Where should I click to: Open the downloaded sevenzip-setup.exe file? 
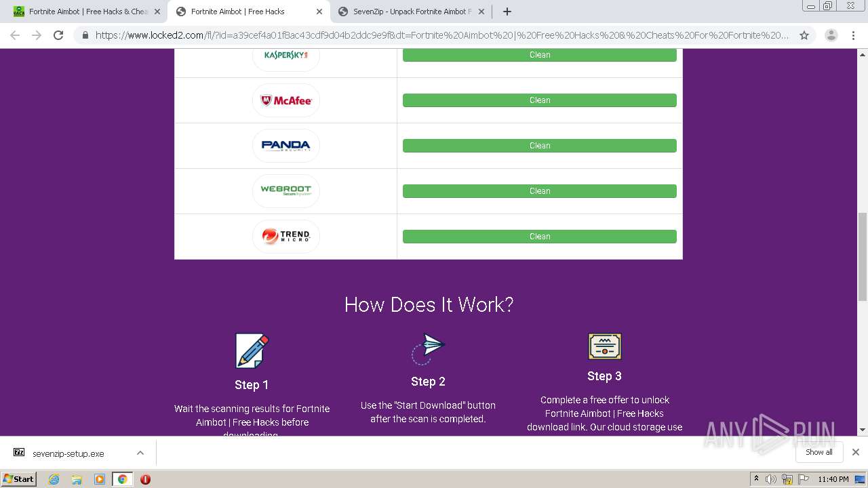tap(68, 453)
